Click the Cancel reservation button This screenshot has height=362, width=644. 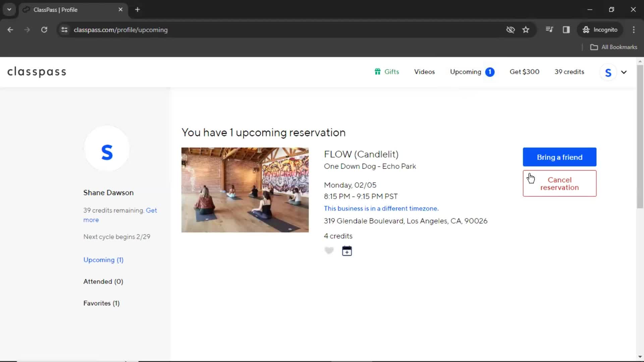559,183
